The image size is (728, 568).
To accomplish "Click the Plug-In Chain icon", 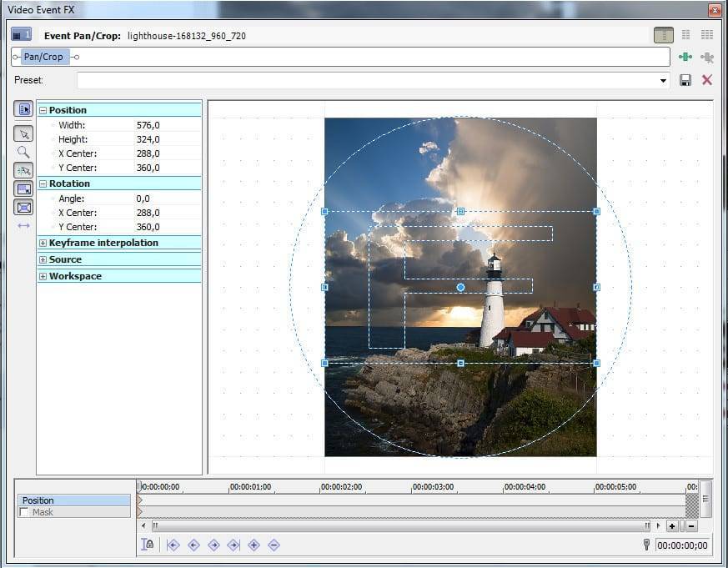I will point(685,57).
